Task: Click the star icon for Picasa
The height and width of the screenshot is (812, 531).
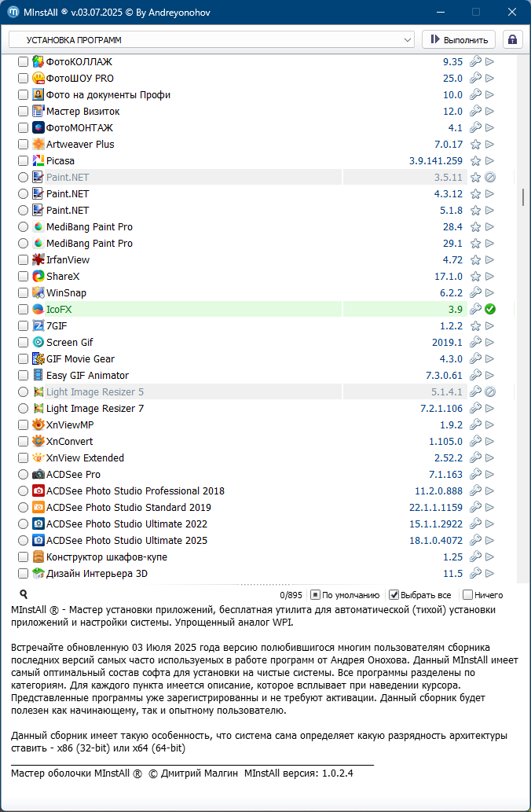Action: tap(475, 161)
